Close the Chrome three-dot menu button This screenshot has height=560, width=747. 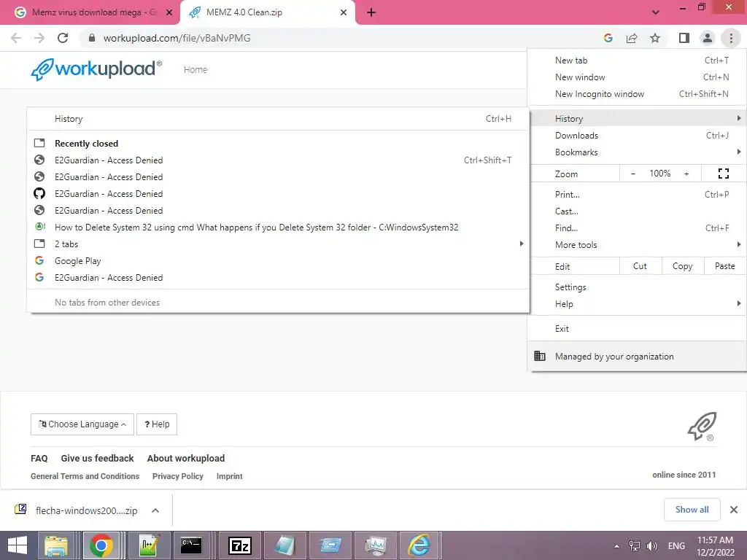pos(731,38)
